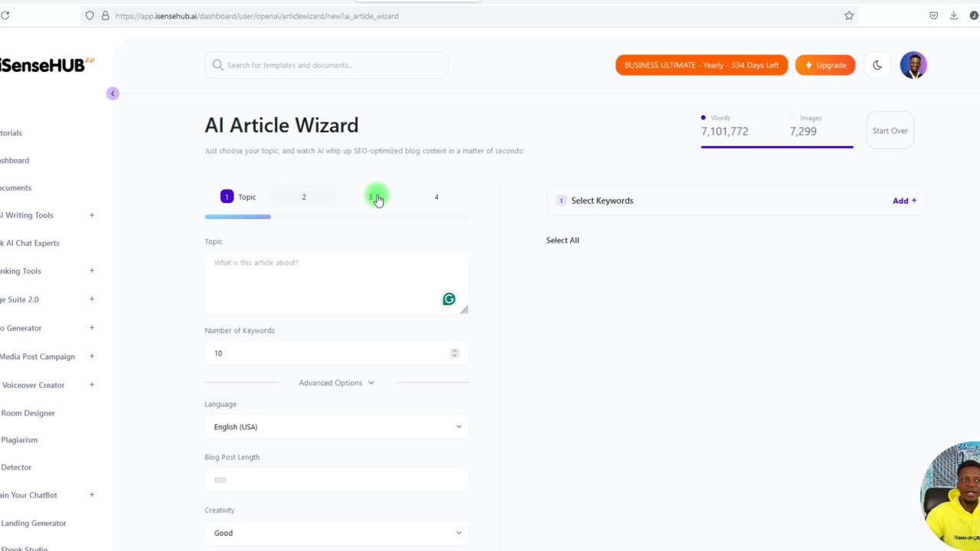Click the Number of Keywords field

click(337, 353)
